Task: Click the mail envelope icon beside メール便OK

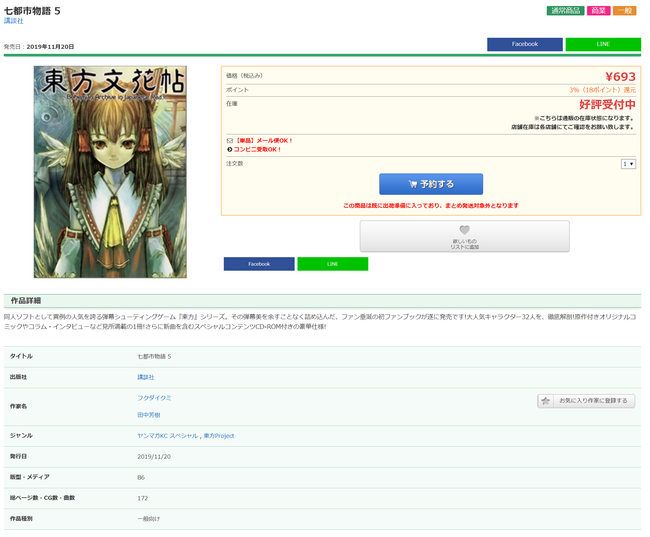Action: 230,141
